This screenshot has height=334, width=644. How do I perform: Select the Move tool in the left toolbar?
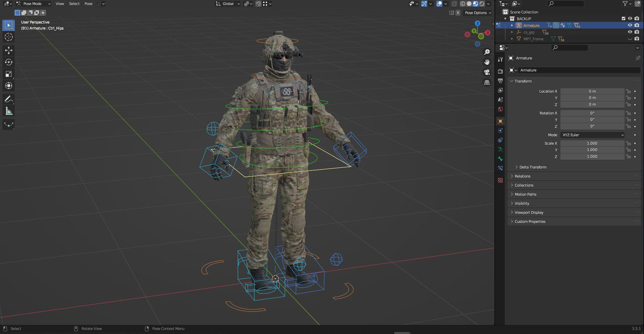click(8, 50)
